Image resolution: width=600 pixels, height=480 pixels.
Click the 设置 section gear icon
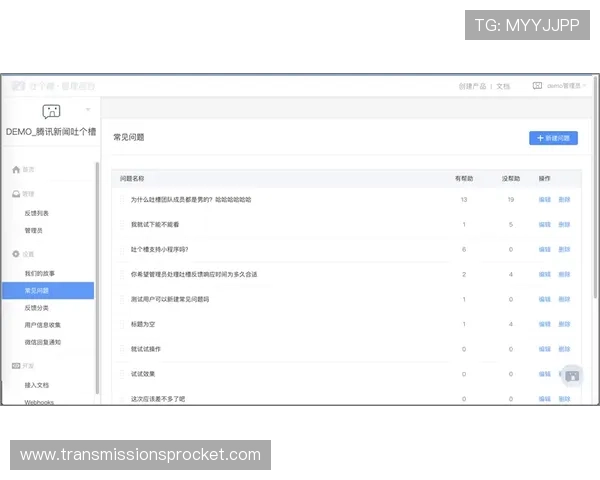tap(16, 254)
